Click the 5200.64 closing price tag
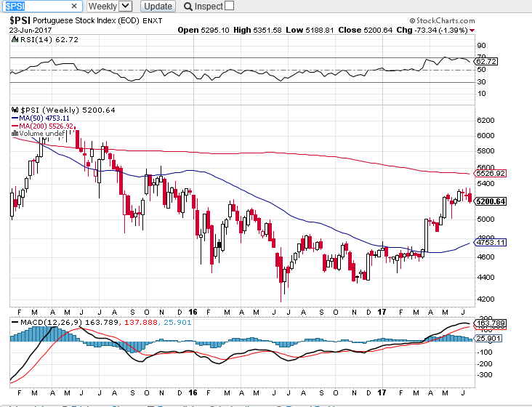532x407 pixels. tap(491, 201)
